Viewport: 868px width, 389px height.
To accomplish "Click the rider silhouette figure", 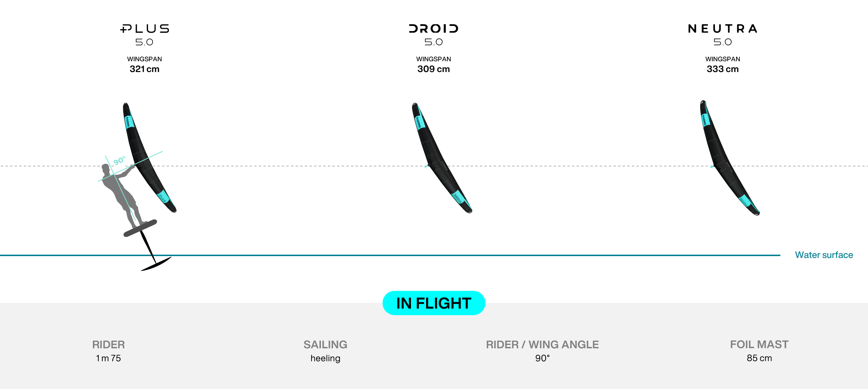I will tap(122, 194).
